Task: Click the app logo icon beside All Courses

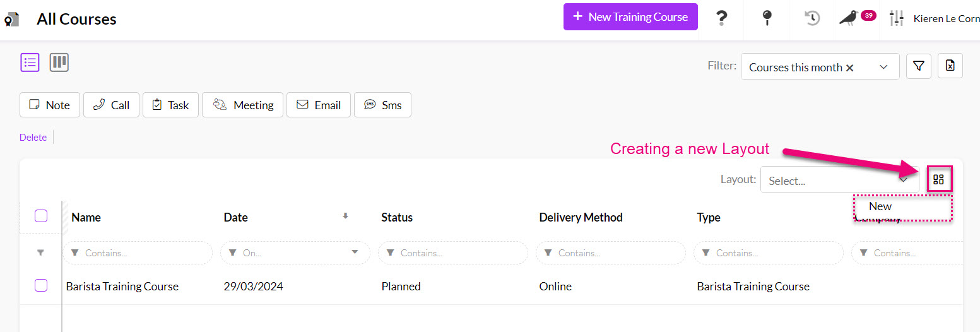Action: click(12, 19)
